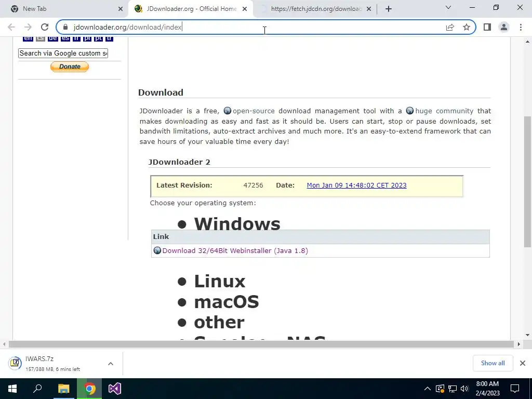Open the Chrome profile avatar
Image resolution: width=532 pixels, height=399 pixels.
point(504,27)
